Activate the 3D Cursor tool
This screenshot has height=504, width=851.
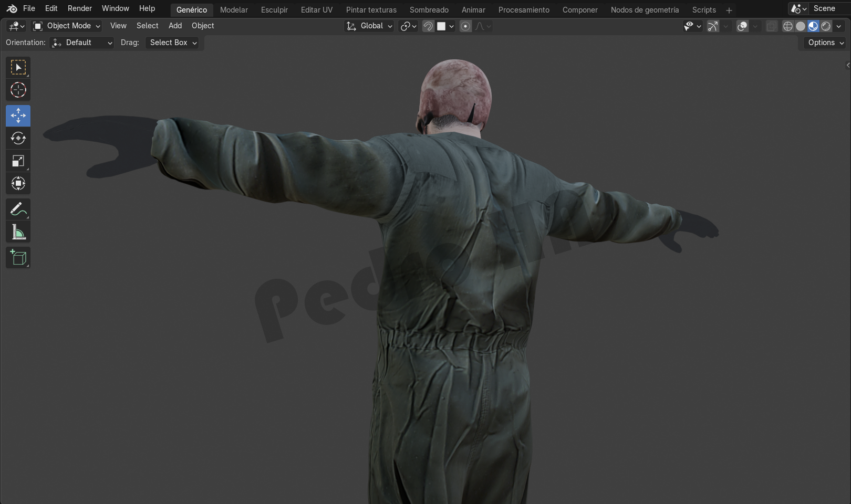[18, 90]
